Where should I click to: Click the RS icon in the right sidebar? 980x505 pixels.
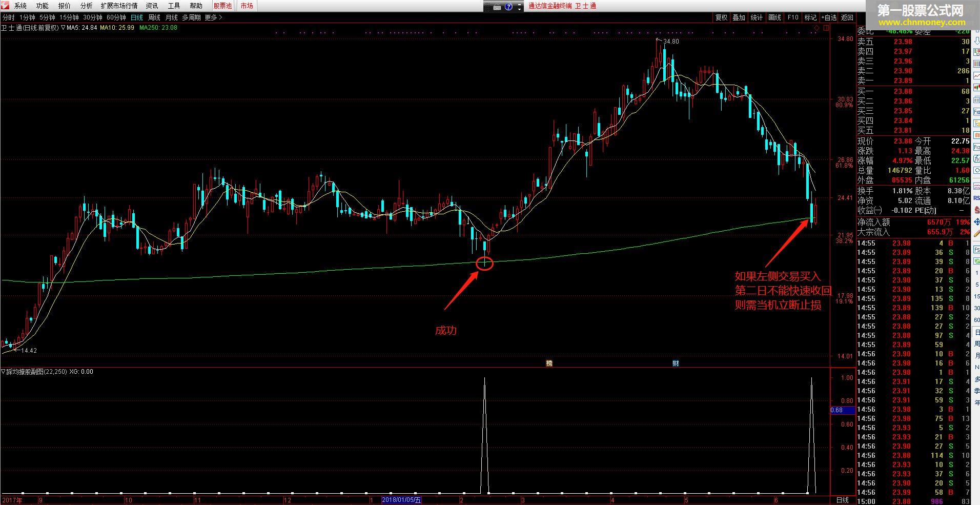click(976, 198)
